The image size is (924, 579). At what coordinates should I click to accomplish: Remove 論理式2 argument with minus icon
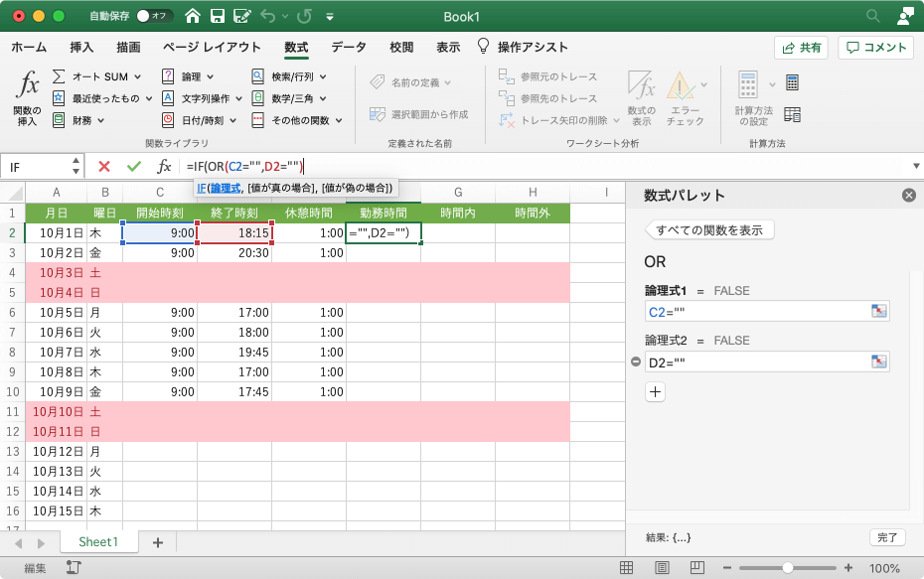click(x=635, y=362)
